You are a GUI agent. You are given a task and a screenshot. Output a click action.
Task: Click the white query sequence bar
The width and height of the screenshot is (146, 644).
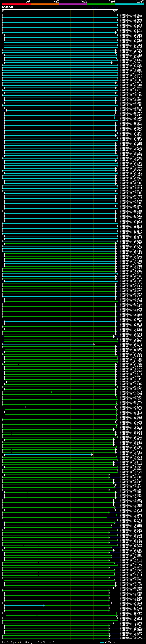pos(60,10)
